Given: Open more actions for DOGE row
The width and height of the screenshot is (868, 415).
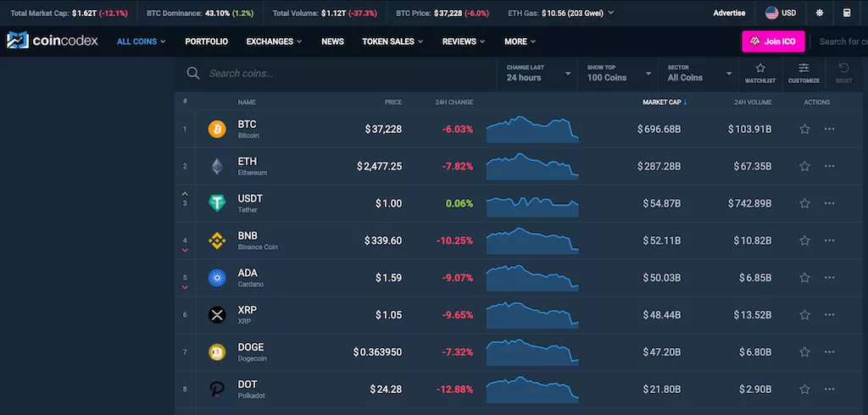Looking at the screenshot, I should (x=829, y=351).
